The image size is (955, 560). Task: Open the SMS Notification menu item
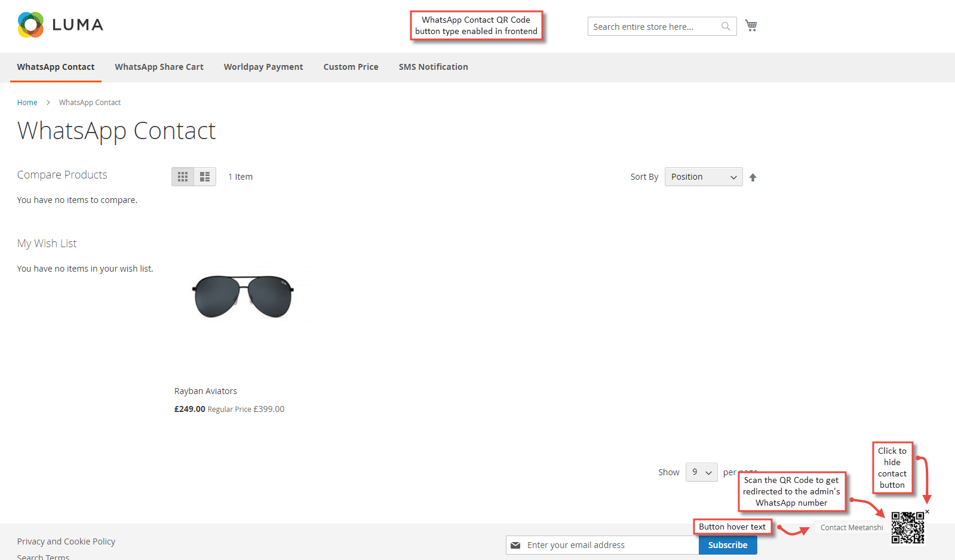pyautogui.click(x=434, y=67)
